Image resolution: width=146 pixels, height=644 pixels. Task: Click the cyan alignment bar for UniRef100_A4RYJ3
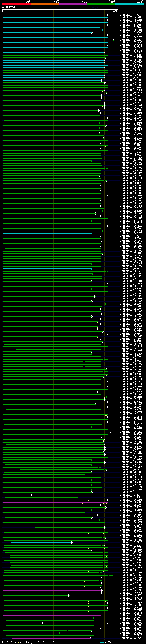click(x=47, y=268)
